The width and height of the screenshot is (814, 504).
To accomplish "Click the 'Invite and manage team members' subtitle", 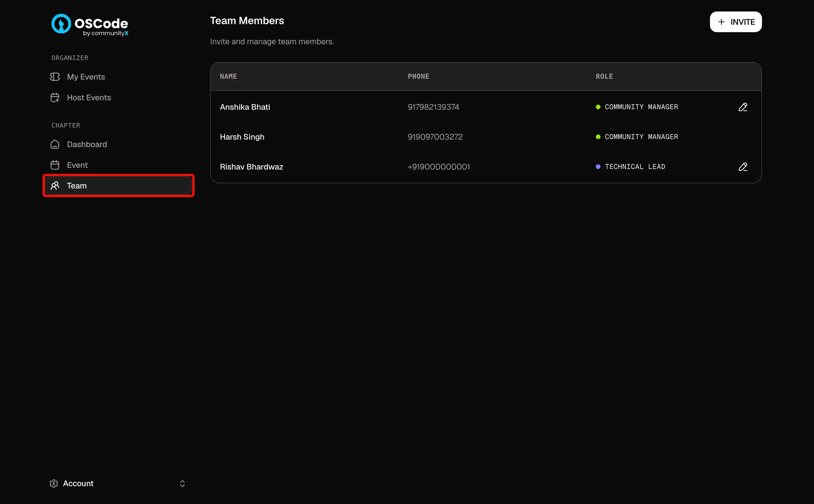I will pyautogui.click(x=272, y=42).
